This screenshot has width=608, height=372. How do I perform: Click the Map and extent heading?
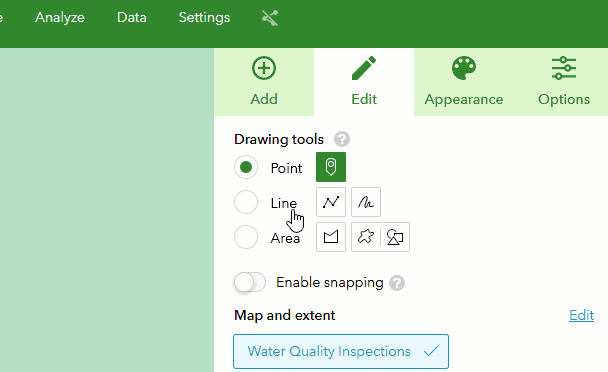click(285, 315)
